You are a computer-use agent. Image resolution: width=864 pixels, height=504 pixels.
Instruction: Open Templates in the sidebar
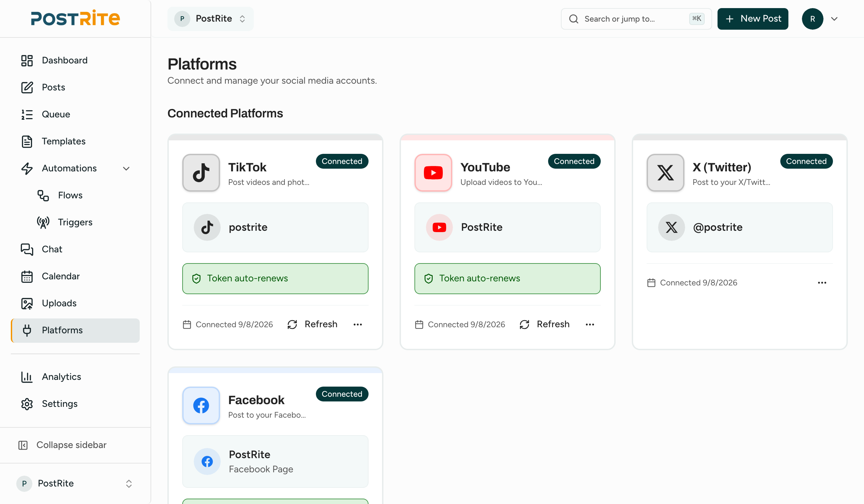coord(75,141)
